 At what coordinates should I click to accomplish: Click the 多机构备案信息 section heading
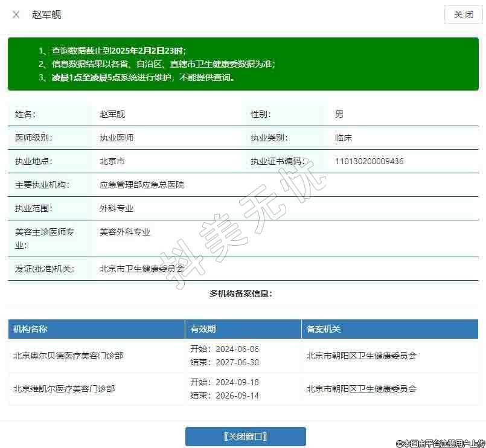click(x=241, y=293)
